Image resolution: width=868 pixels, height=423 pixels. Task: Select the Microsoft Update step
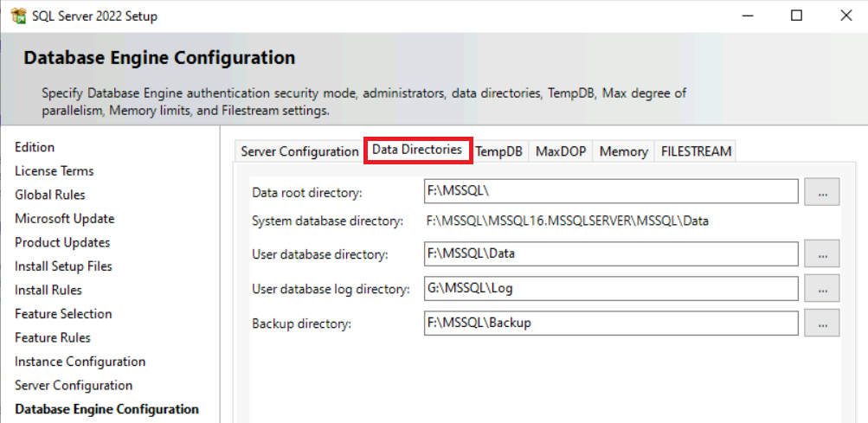pos(65,219)
